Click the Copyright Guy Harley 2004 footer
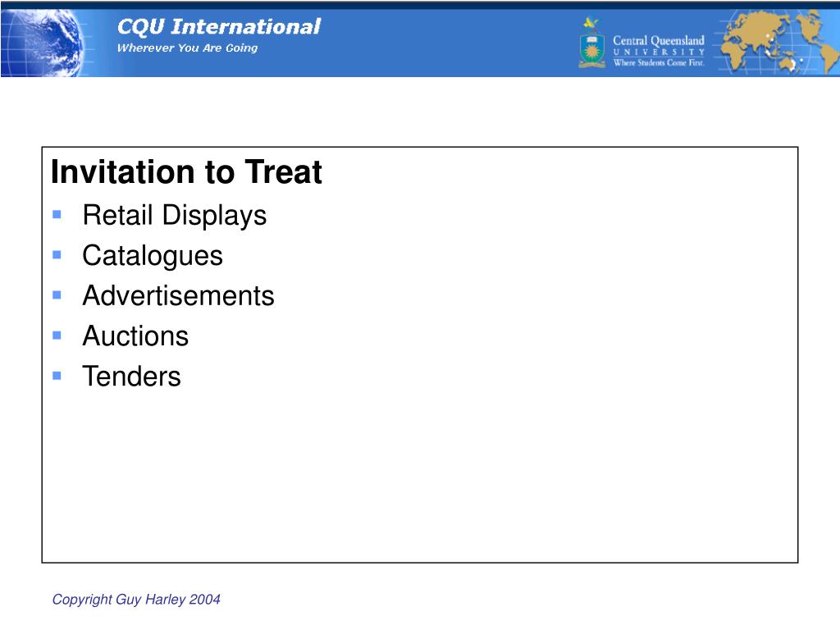Screen dimensions: 840x630 click(x=136, y=600)
